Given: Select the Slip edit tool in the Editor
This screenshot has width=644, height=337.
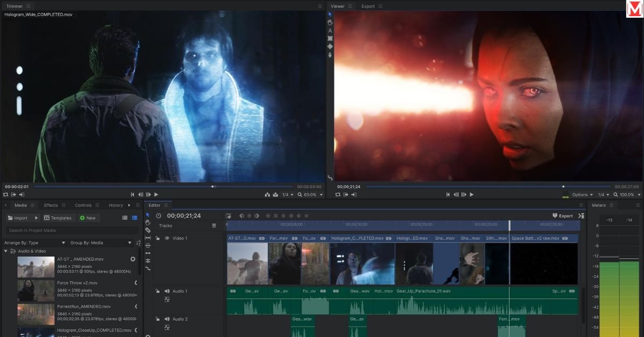Looking at the screenshot, I should click(148, 238).
